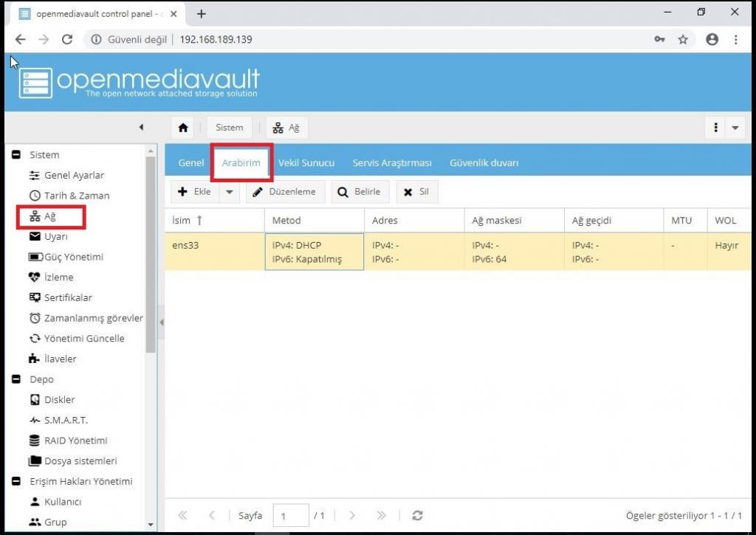Click the sidebar vertical scrollbar thumb
The image size is (756, 535).
pos(151,255)
